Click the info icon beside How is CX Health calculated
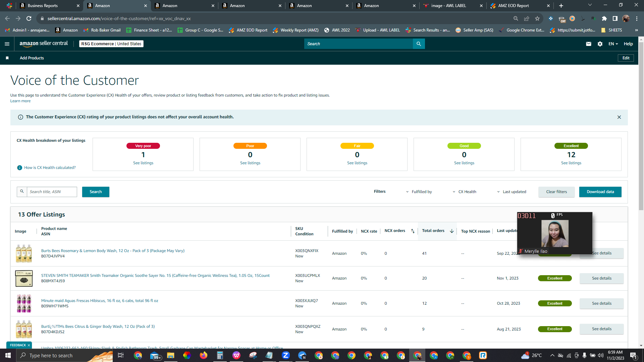Viewport: 644px width, 362px height. point(19,168)
